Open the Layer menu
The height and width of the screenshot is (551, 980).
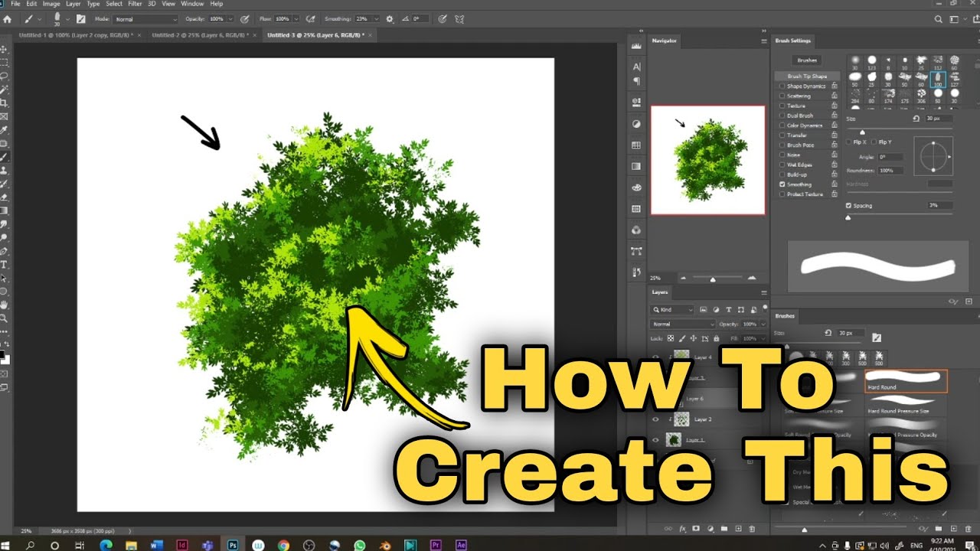(73, 4)
